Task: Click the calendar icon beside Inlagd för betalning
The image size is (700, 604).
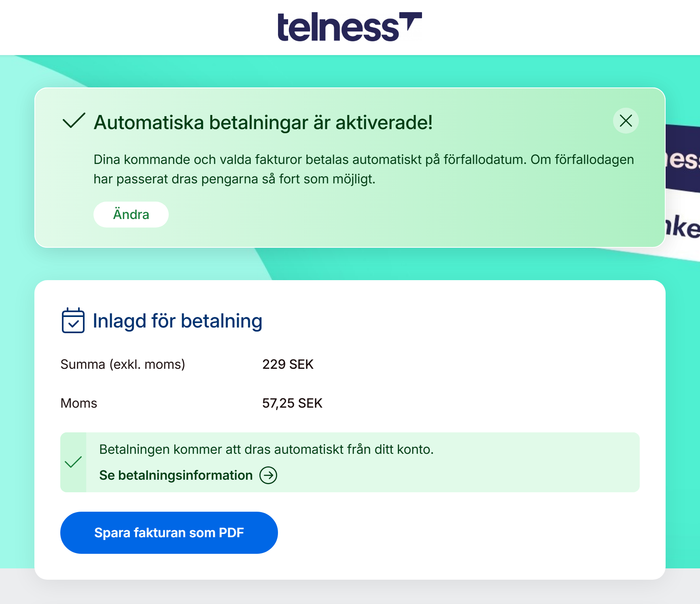Action: tap(73, 321)
